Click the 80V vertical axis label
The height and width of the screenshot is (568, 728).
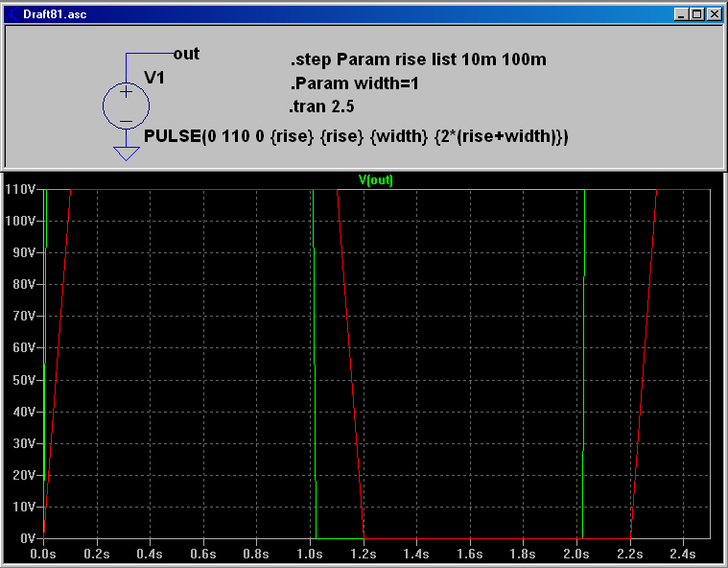pos(24,284)
